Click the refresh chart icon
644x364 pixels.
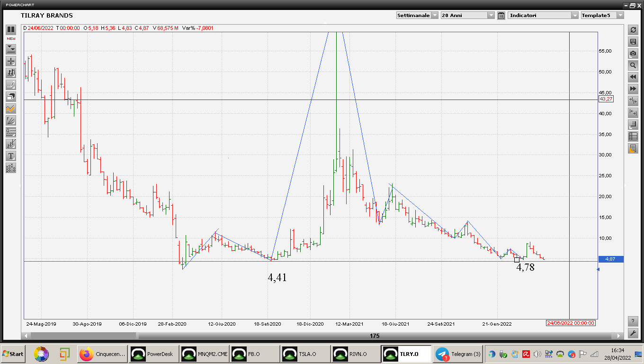[633, 30]
